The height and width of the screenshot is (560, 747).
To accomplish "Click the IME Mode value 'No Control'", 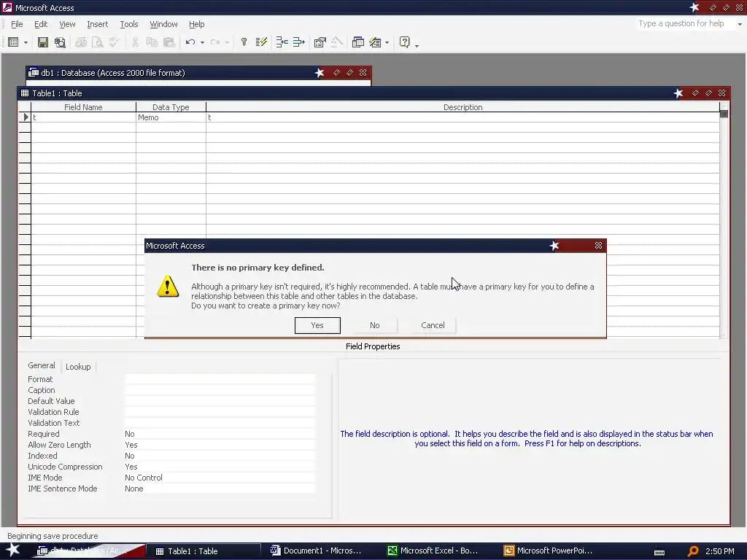I will [220, 478].
